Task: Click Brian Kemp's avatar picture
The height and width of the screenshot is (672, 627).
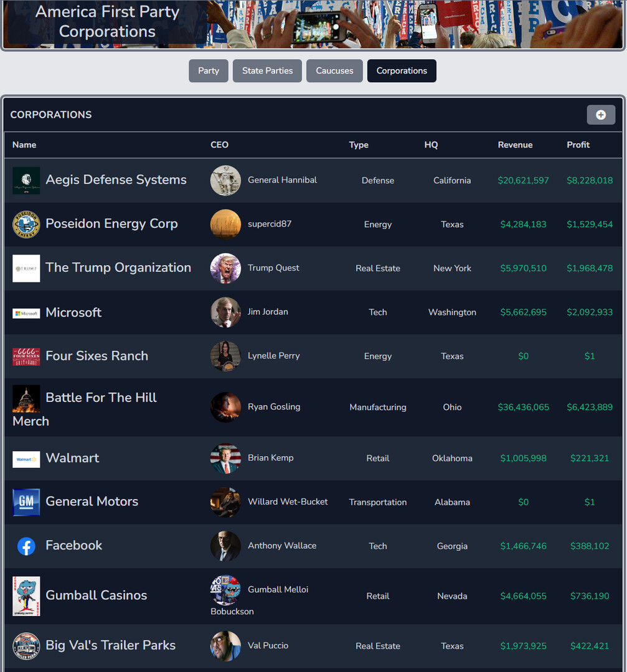Action: pos(225,459)
